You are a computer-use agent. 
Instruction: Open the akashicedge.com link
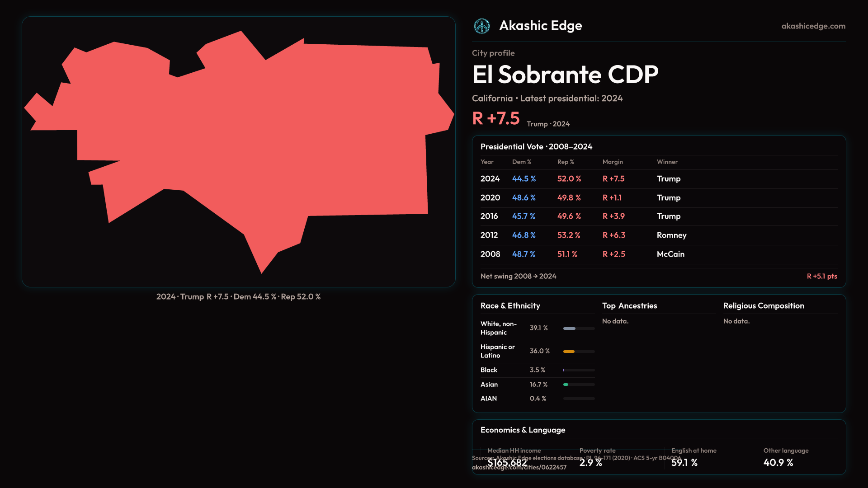tap(813, 26)
